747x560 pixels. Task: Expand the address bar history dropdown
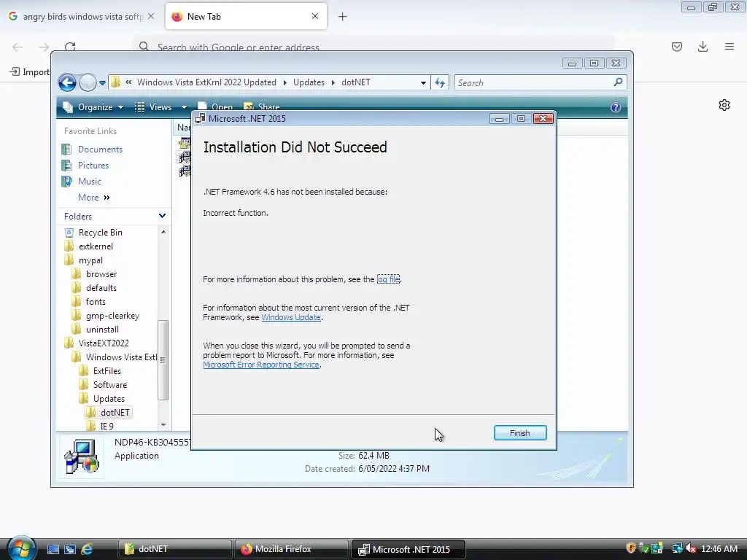coord(423,83)
